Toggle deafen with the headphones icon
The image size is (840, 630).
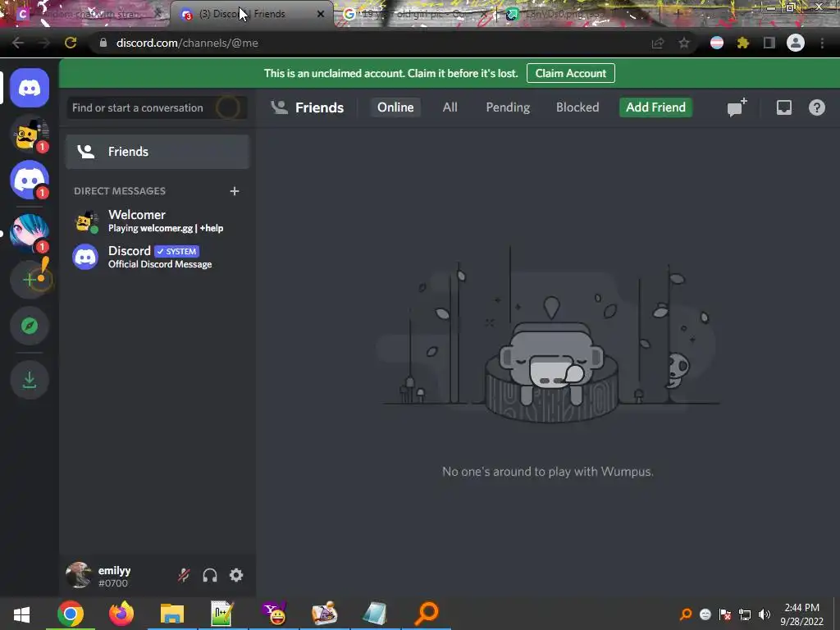pos(210,575)
